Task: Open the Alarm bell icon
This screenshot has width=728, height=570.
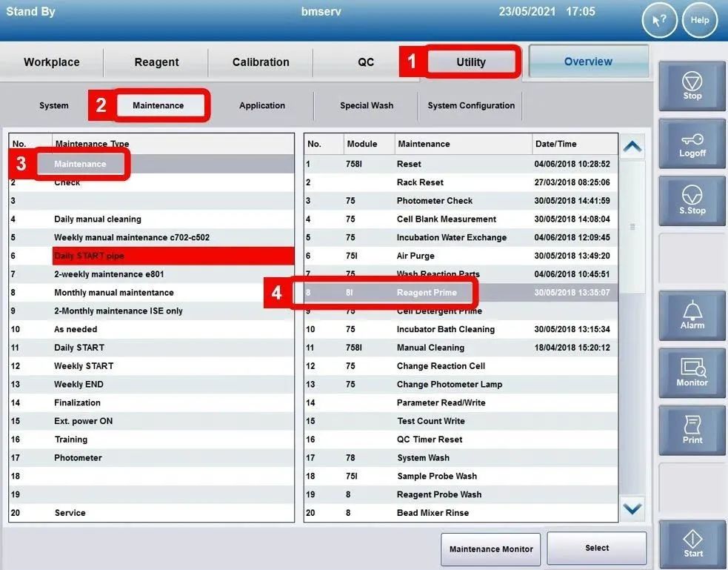Action: [692, 316]
